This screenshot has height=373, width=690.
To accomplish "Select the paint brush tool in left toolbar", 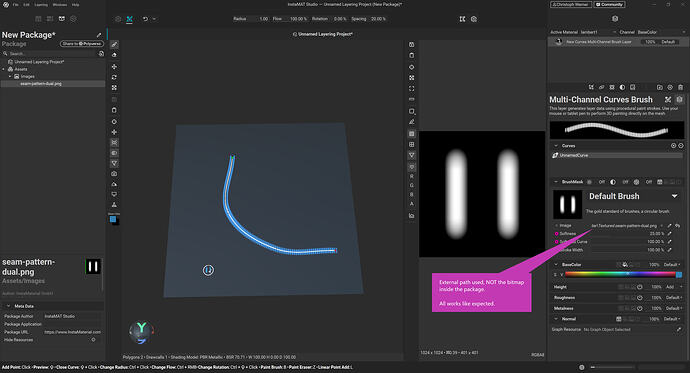I will [114, 44].
